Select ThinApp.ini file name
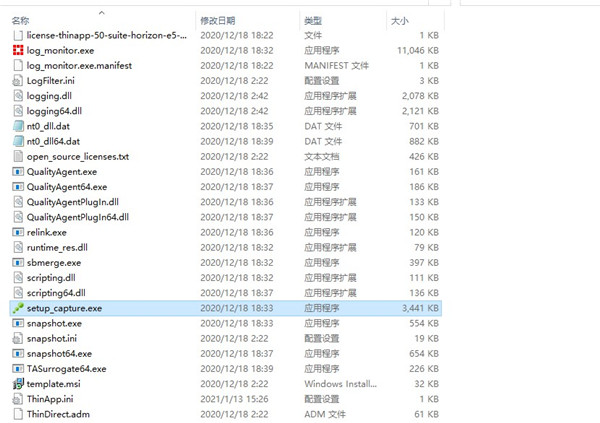 pos(50,399)
